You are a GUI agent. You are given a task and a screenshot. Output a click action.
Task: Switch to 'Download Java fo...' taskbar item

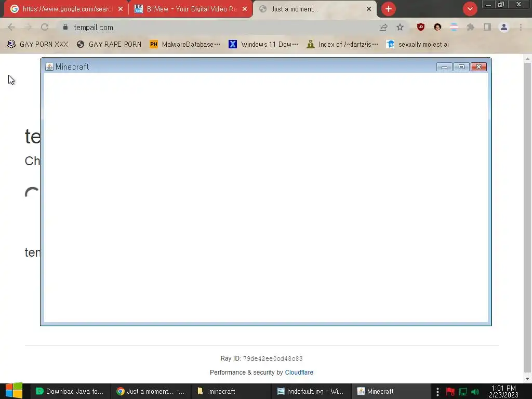coord(71,392)
